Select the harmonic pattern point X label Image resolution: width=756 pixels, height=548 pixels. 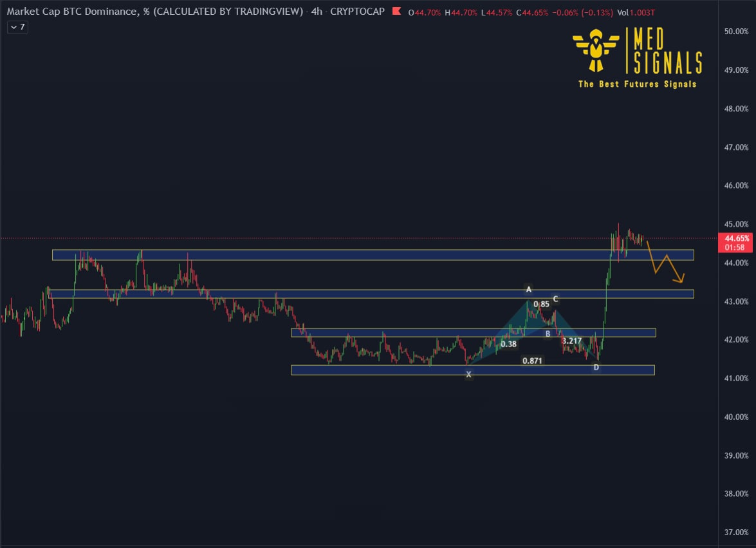(468, 374)
